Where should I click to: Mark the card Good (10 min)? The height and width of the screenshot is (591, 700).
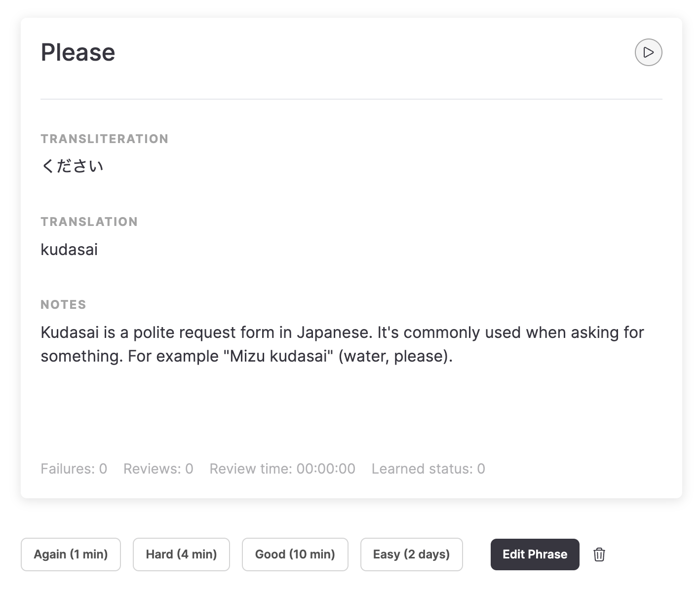click(x=295, y=554)
